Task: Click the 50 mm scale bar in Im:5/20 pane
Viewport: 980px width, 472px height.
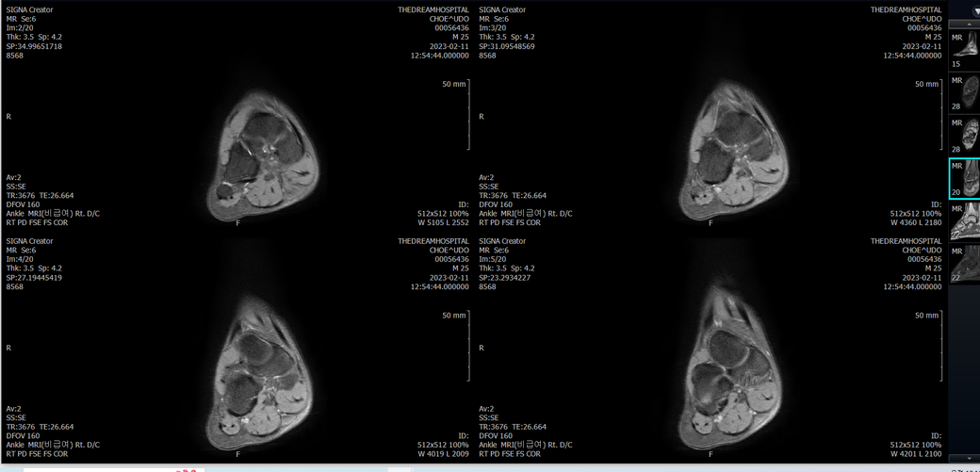Action: pyautogui.click(x=939, y=347)
